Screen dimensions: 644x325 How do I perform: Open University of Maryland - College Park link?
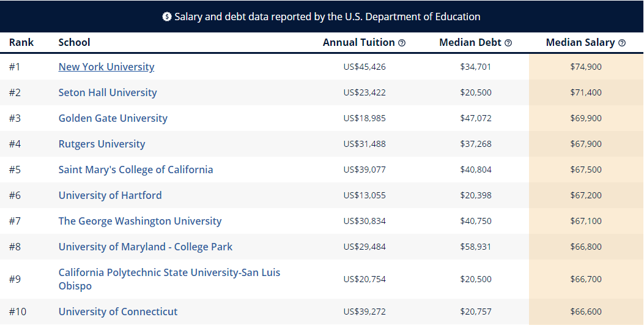146,247
